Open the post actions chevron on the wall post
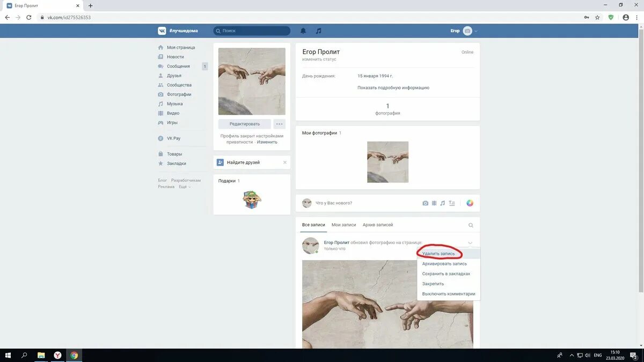Image resolution: width=644 pixels, height=362 pixels. (x=470, y=242)
